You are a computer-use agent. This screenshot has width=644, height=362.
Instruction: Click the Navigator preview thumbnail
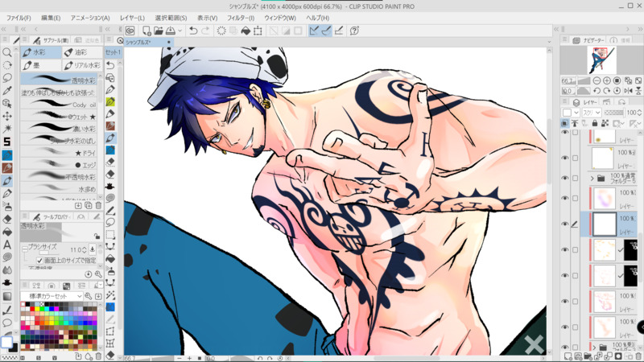coord(602,60)
